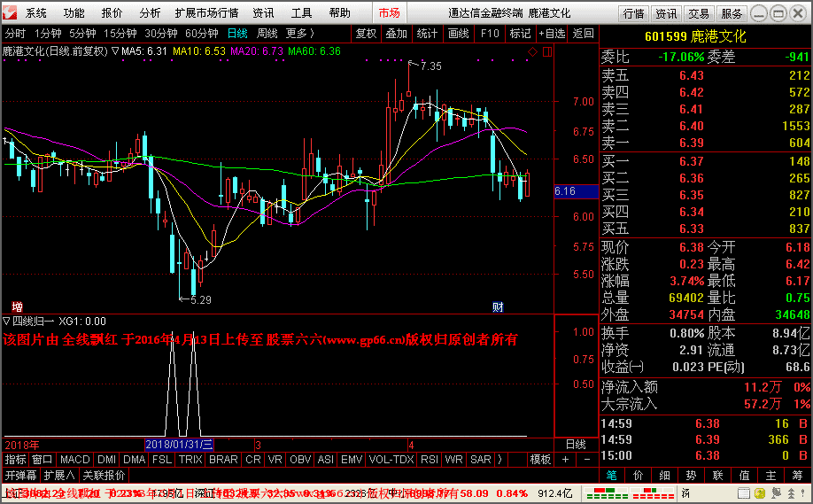Image resolution: width=813 pixels, height=504 pixels.
Task: Click the 返回 button
Action: tap(583, 34)
